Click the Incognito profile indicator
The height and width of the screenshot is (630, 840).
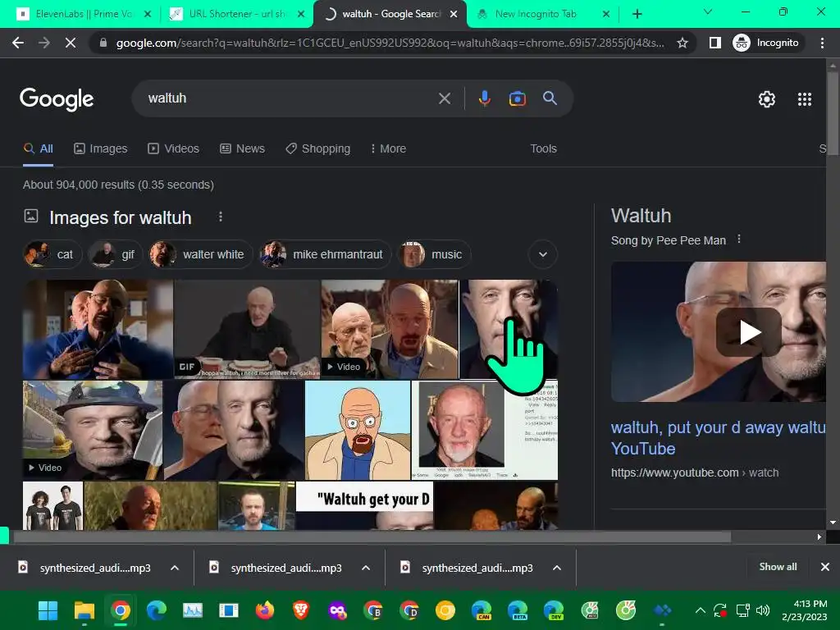[x=766, y=43]
